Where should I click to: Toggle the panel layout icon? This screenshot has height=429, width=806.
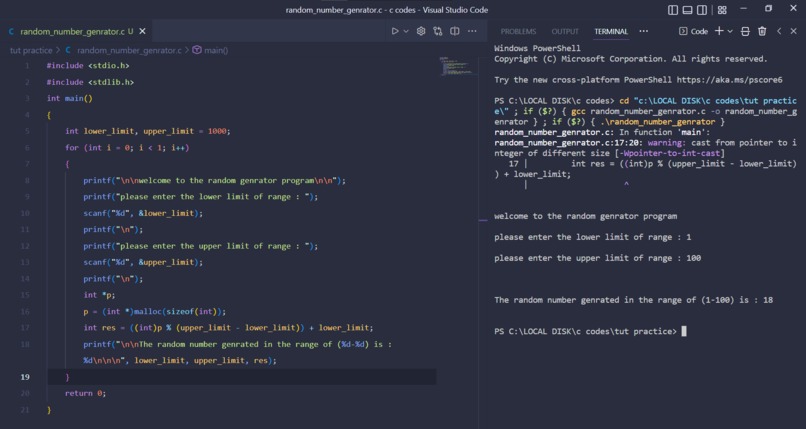click(x=687, y=10)
